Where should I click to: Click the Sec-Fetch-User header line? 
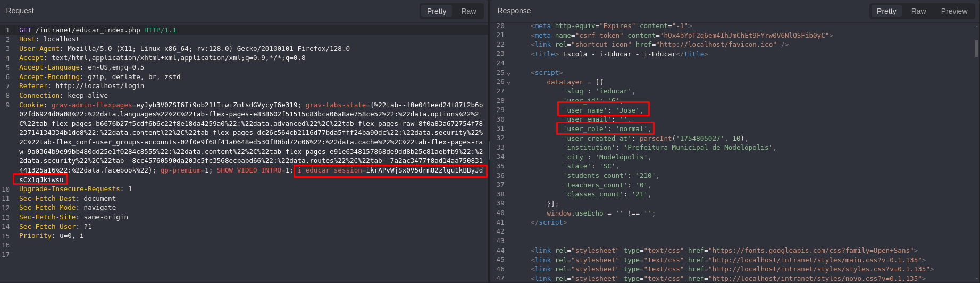55,227
